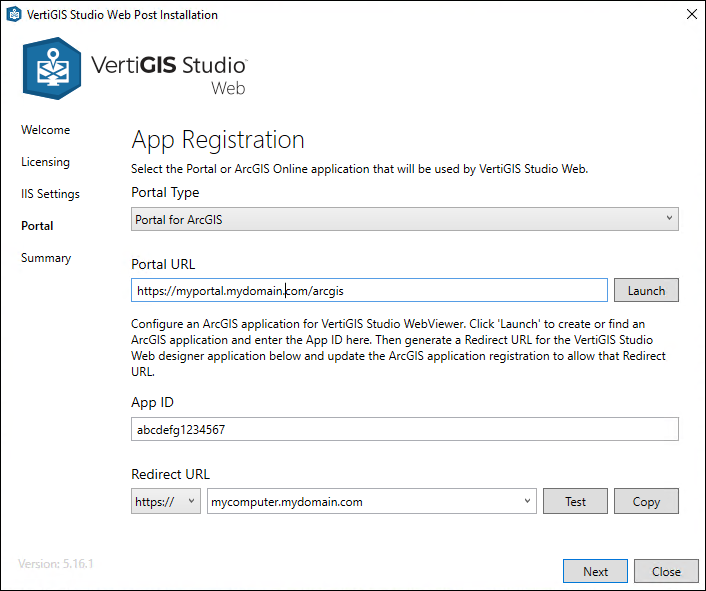The height and width of the screenshot is (591, 706).
Task: Open the https:// protocol dropdown
Action: (x=166, y=501)
